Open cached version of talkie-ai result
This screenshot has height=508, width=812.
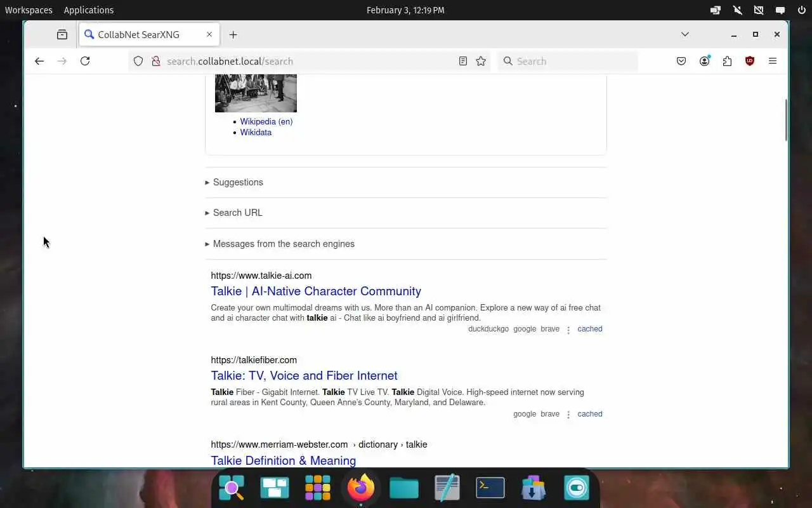click(x=590, y=329)
